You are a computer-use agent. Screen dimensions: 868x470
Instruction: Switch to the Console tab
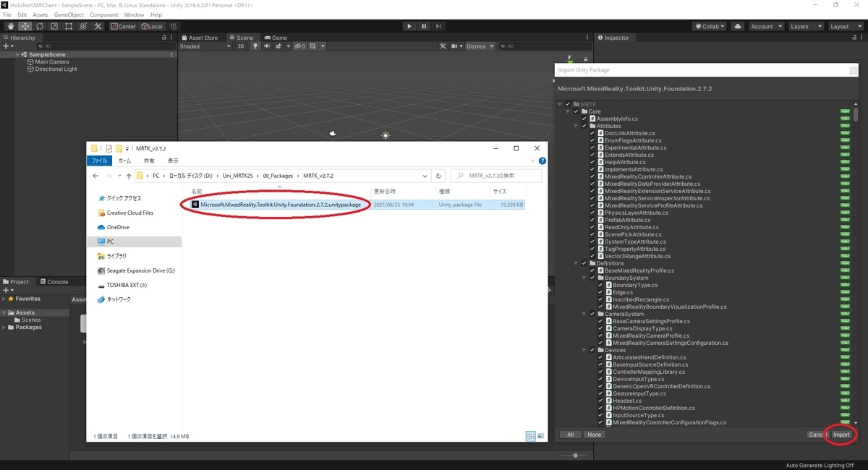(54, 282)
